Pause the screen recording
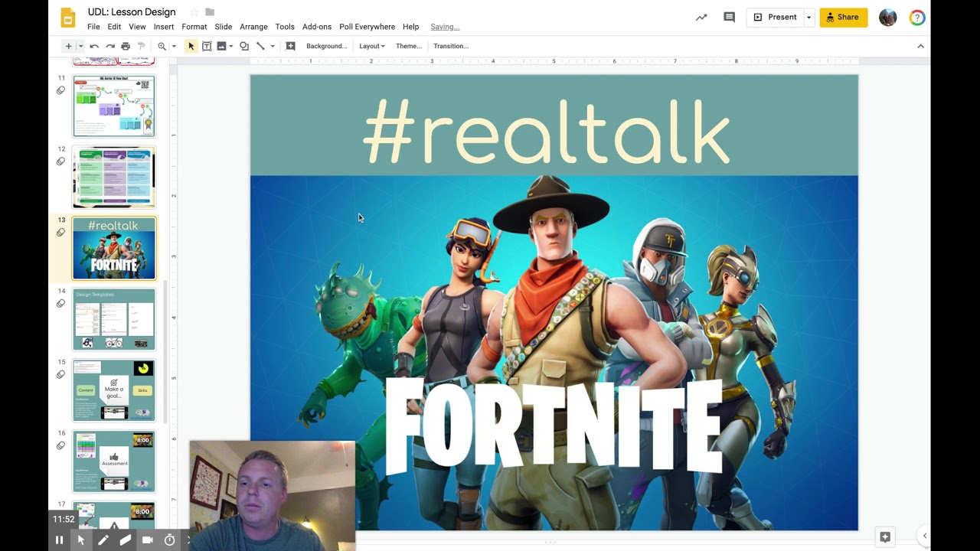980x551 pixels. (x=59, y=540)
